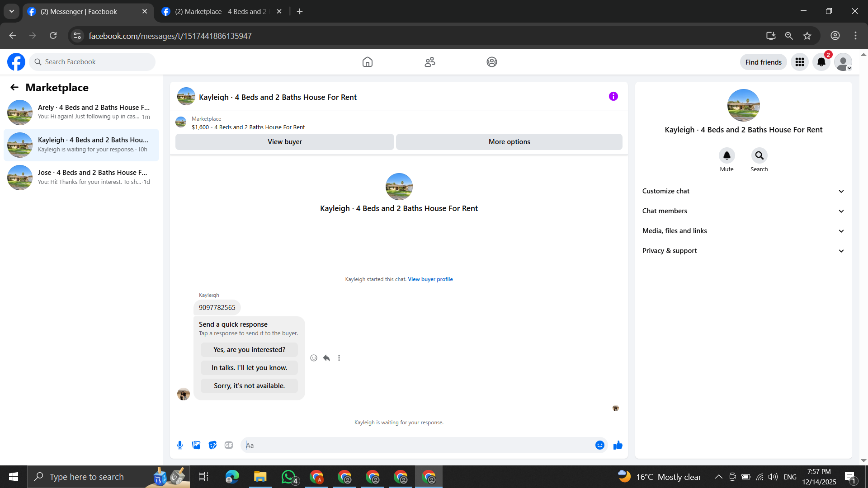Expand Privacy & support section
Image resolution: width=868 pixels, height=488 pixels.
pyautogui.click(x=743, y=251)
